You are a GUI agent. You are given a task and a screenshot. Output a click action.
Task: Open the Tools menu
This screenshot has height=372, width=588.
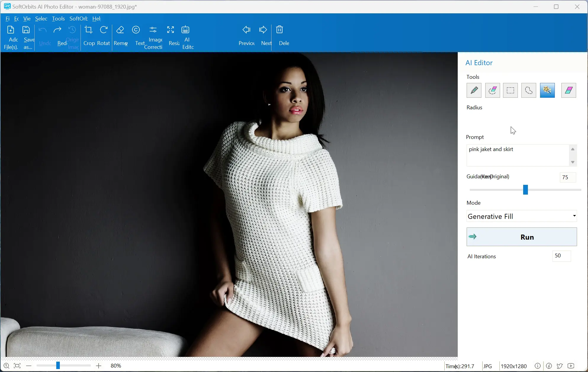(x=58, y=18)
